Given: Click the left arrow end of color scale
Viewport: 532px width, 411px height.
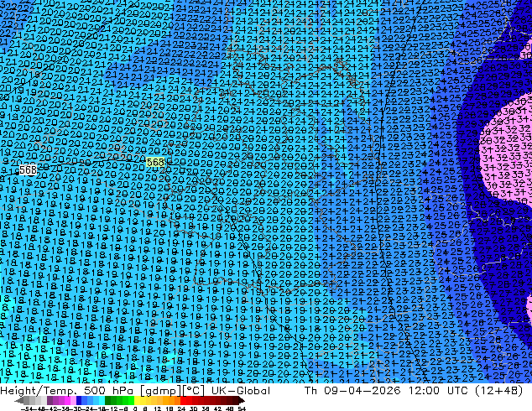Looking at the screenshot, I should [x=18, y=401].
